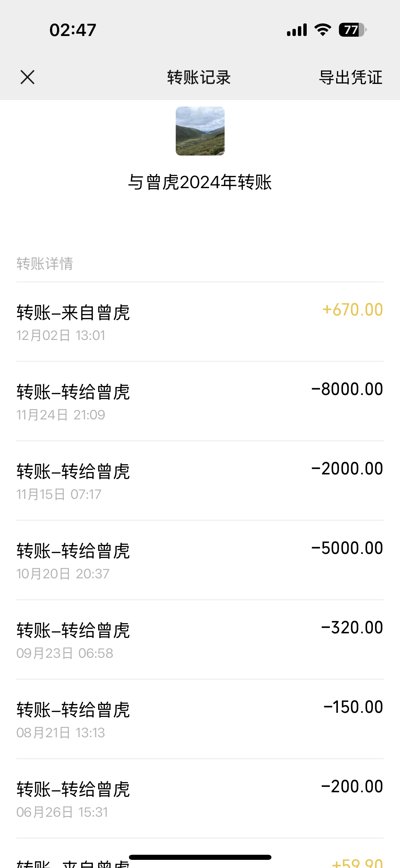Open the mountain landscape avatar thumbnail

tap(200, 131)
